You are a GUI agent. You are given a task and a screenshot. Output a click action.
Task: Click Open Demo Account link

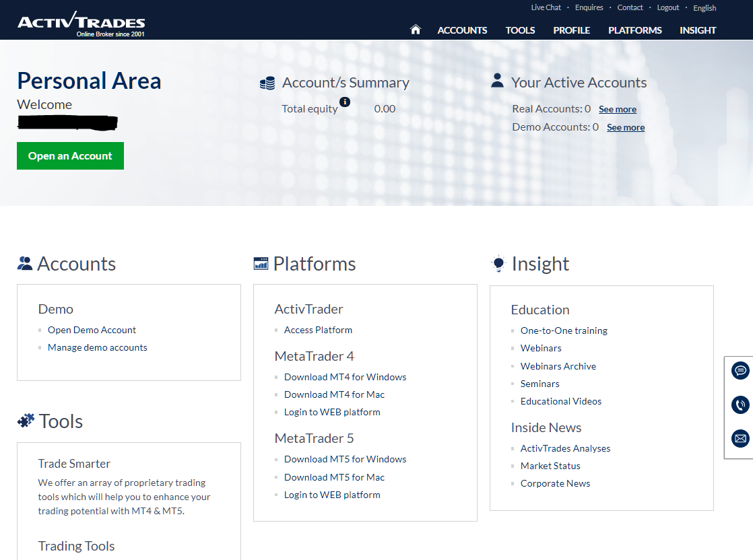pos(92,330)
